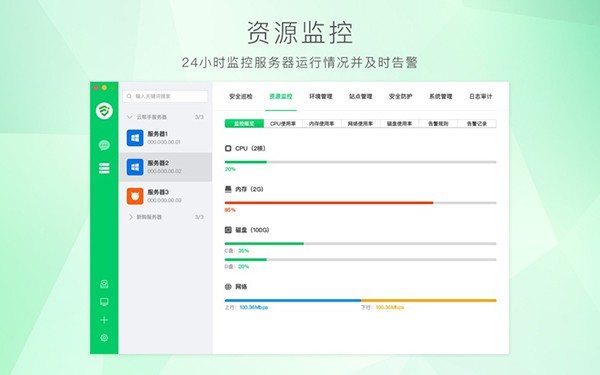Viewport: 600px width, 375px height.
Task: Open the 告警记录 sub-tab
Action: click(x=477, y=124)
